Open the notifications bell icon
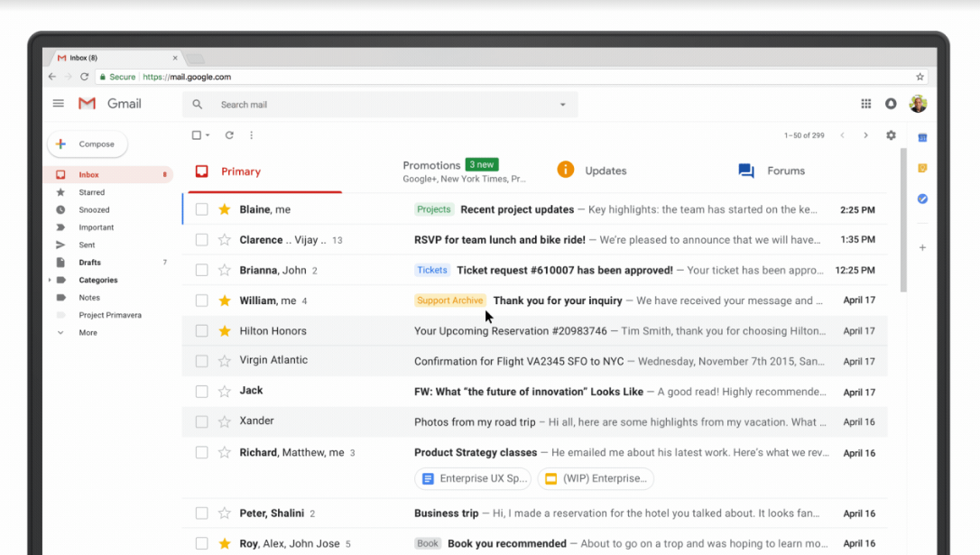Image resolution: width=980 pixels, height=555 pixels. [x=891, y=104]
